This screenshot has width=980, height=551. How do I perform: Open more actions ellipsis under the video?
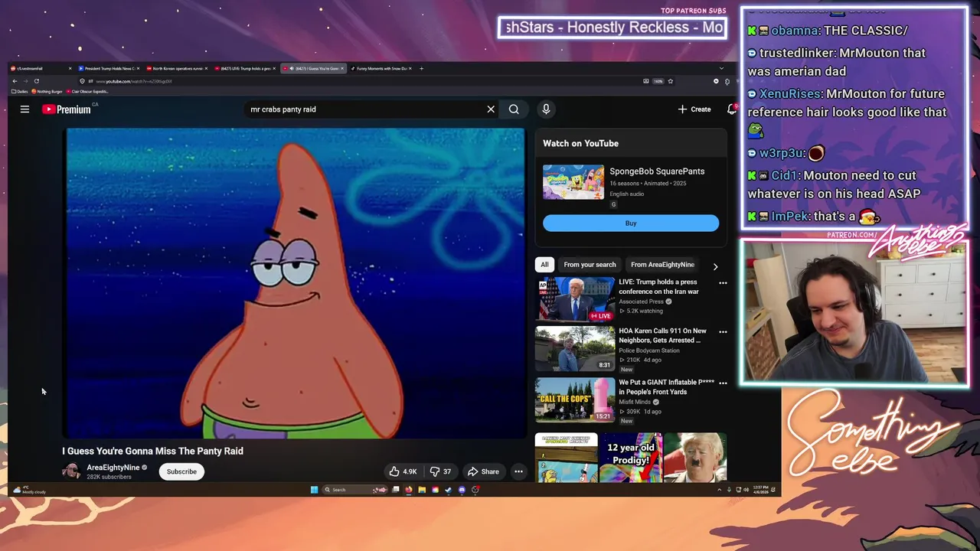pyautogui.click(x=518, y=471)
